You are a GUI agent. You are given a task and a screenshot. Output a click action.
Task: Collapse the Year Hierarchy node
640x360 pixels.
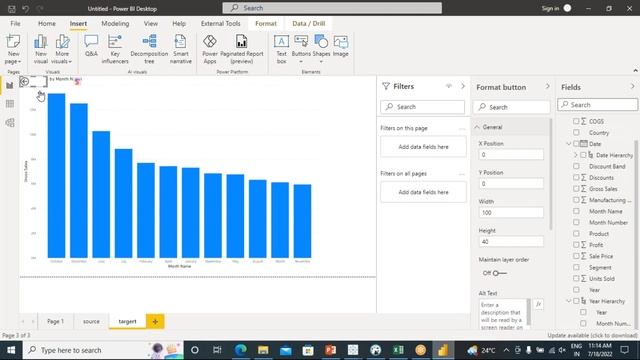[569, 301]
